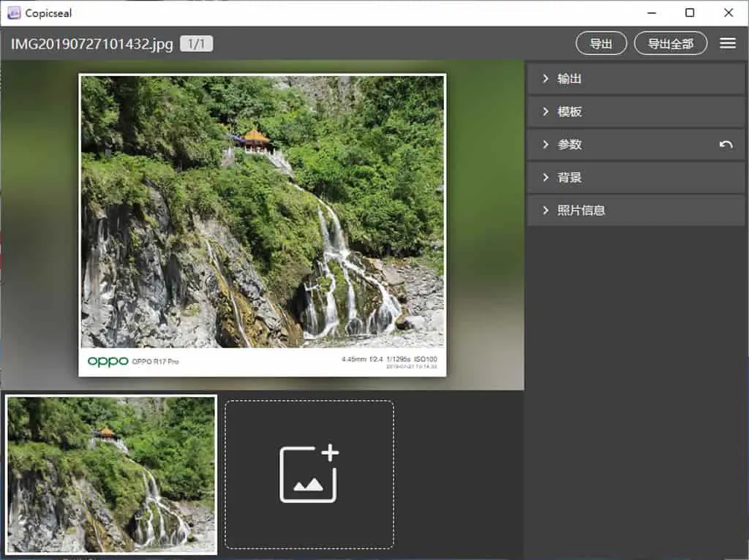Click the 导出全部 export all button
Image resolution: width=749 pixels, height=560 pixels.
tap(670, 43)
